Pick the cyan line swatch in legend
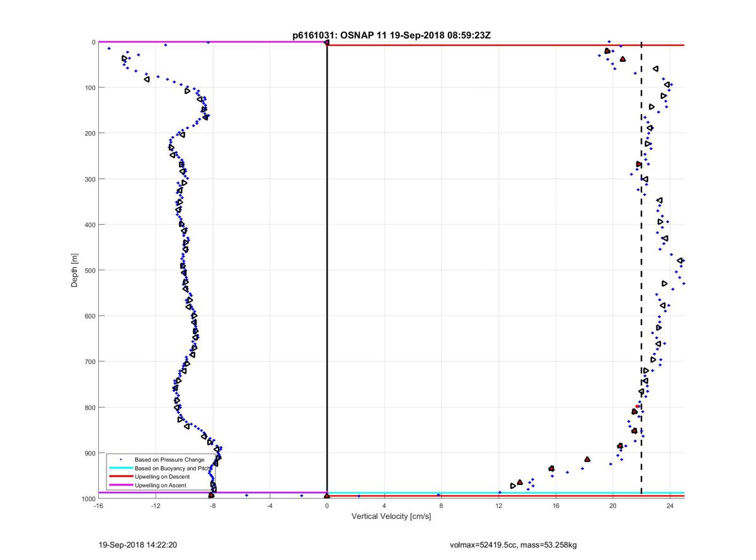756x560 pixels. pyautogui.click(x=120, y=468)
